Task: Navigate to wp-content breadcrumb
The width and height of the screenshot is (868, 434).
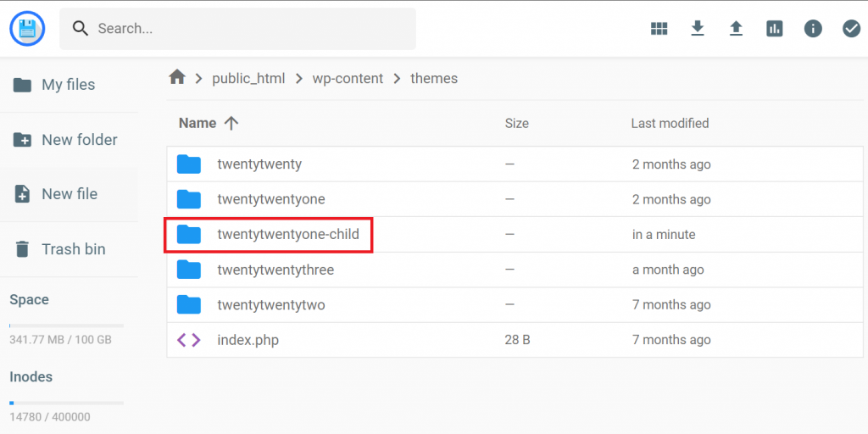Action: point(348,78)
